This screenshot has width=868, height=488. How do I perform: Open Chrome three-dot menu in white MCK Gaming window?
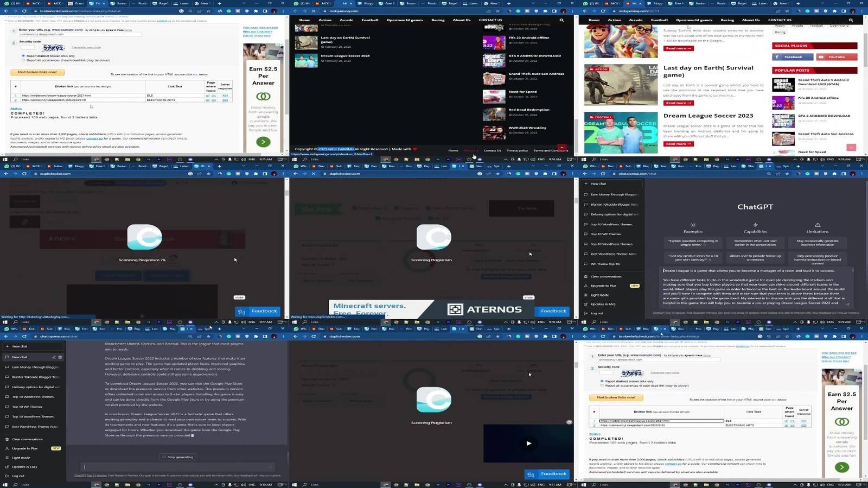(862, 11)
